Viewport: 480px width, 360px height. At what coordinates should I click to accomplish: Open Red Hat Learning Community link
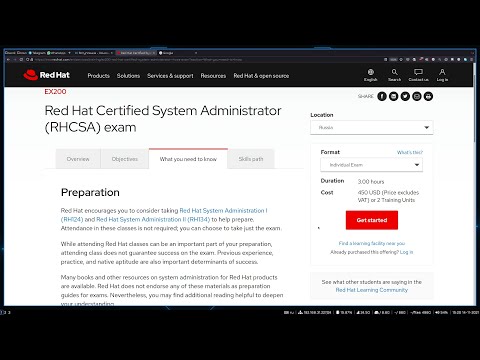(372, 290)
